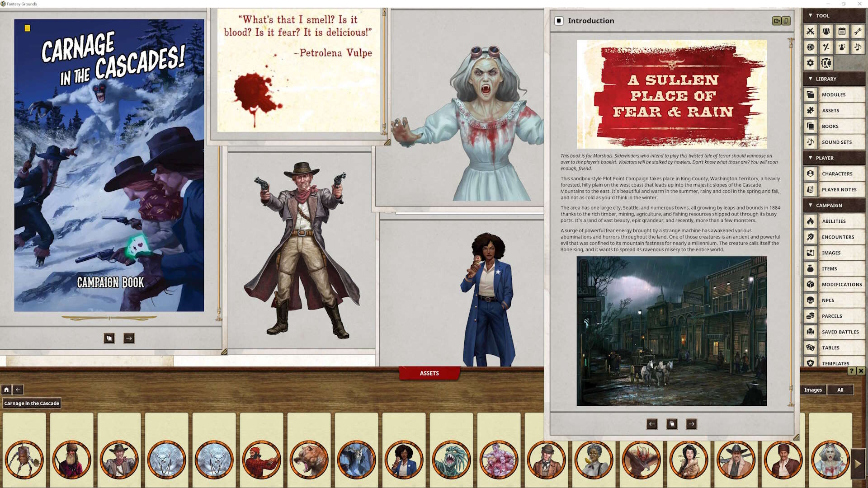Image resolution: width=868 pixels, height=488 pixels.
Task: Open the dice tower icon
Action: point(811,47)
